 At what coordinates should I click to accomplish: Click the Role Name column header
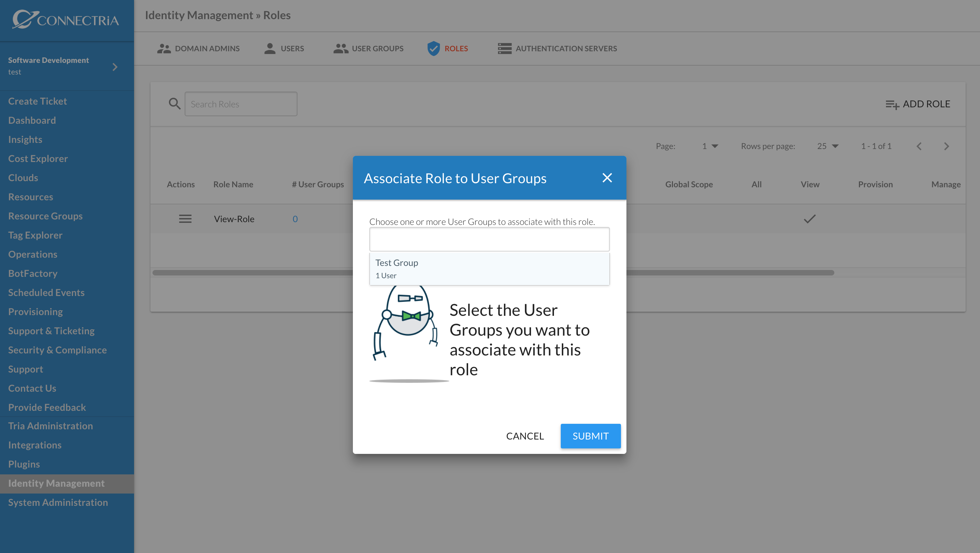[233, 185]
